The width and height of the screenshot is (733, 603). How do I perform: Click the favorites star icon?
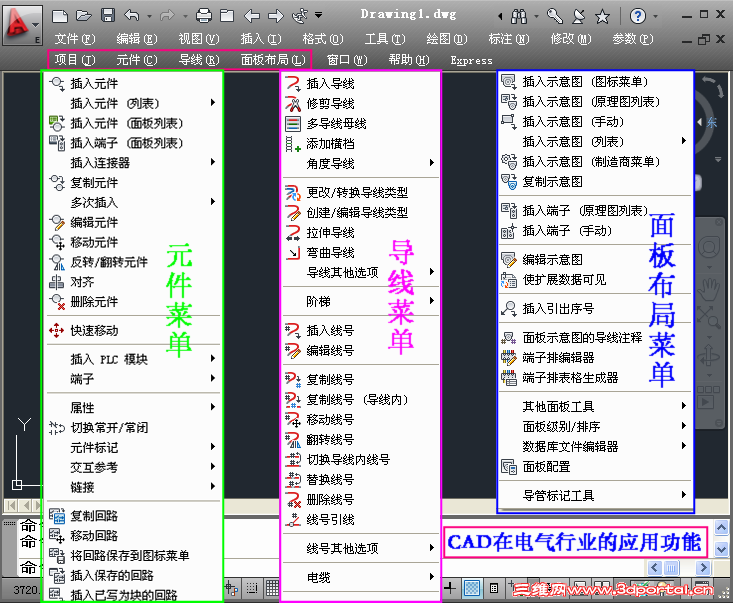[x=602, y=17]
